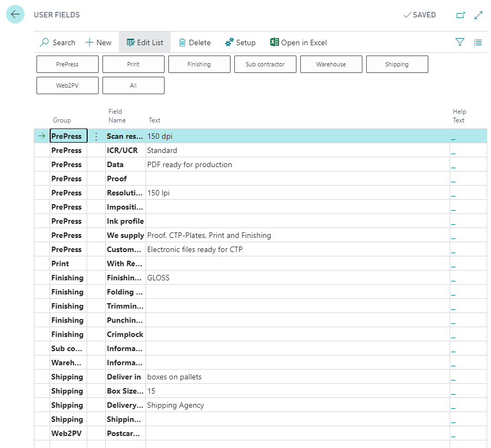Viewport: 491px width, 448px height.
Task: Delete the selected user field
Action: [x=195, y=42]
